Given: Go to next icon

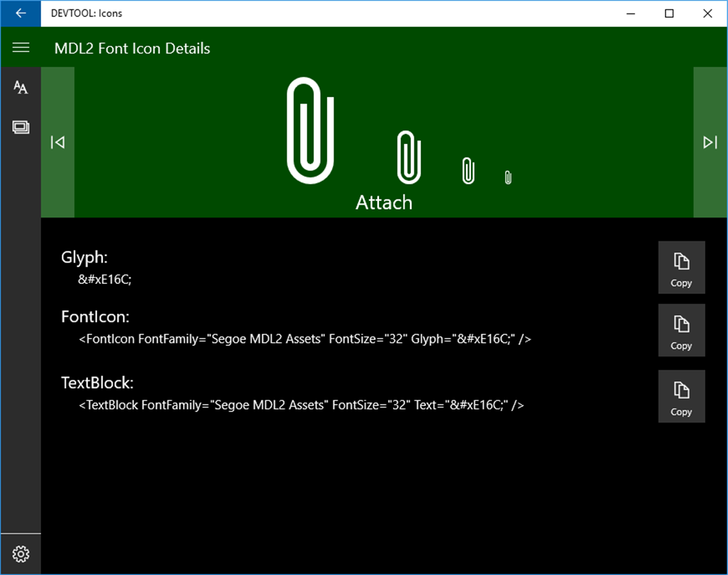Looking at the screenshot, I should [710, 142].
